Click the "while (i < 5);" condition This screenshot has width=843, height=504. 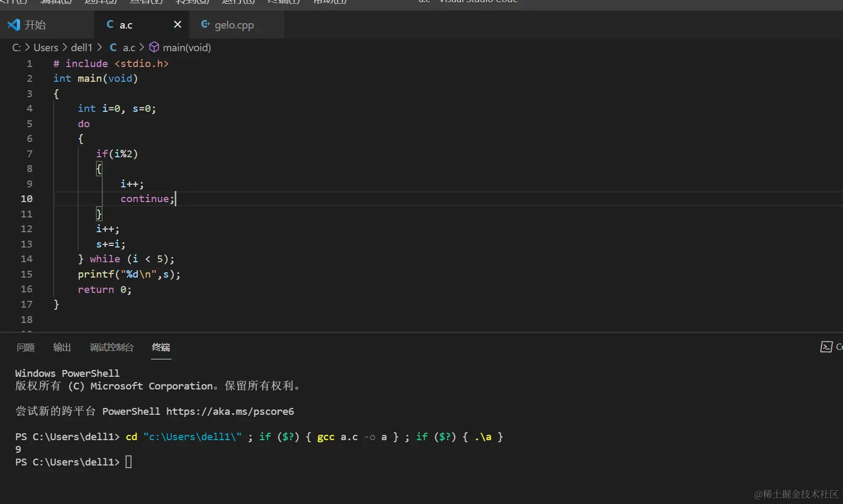(132, 259)
